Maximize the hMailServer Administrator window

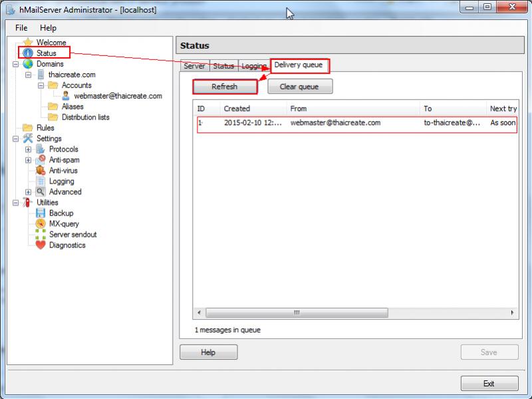[487, 7]
